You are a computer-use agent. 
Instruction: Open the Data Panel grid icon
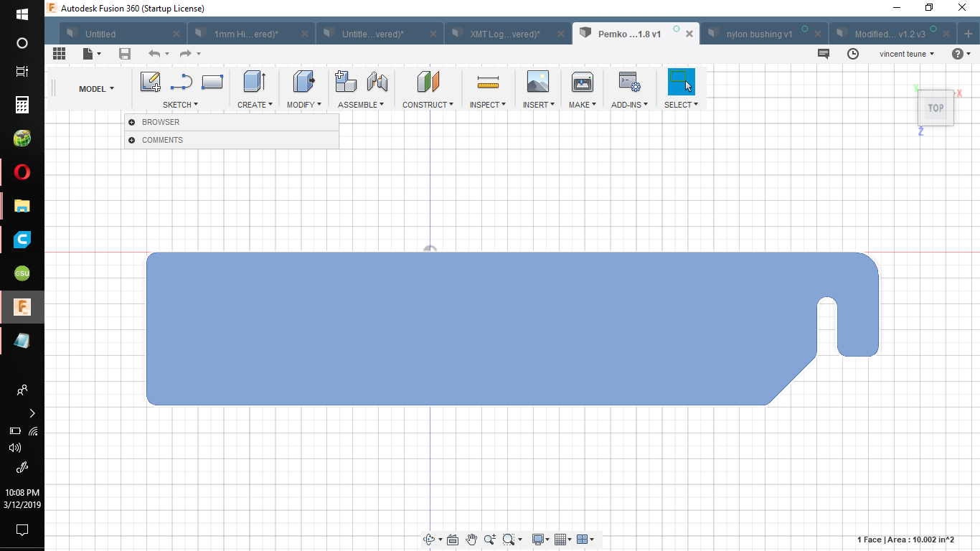pyautogui.click(x=60, y=54)
